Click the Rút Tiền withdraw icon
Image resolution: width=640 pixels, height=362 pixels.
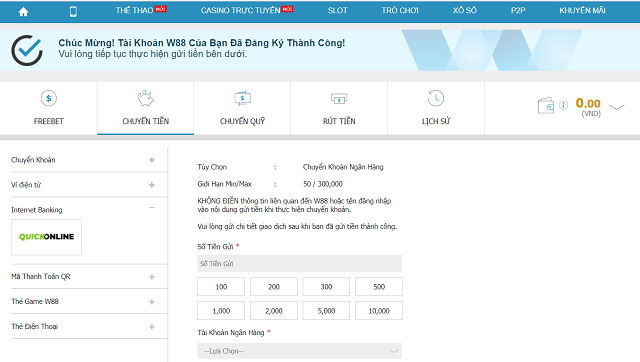coord(339,98)
